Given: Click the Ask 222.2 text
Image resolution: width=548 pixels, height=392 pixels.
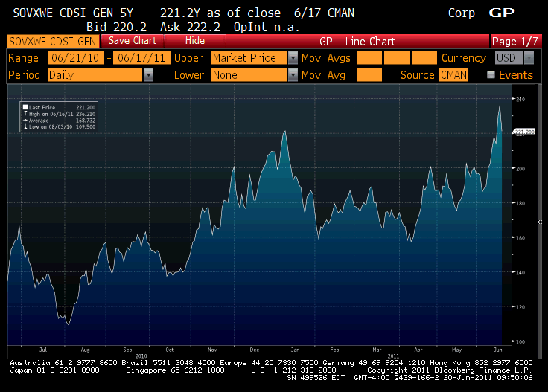Looking at the screenshot, I should tap(190, 27).
